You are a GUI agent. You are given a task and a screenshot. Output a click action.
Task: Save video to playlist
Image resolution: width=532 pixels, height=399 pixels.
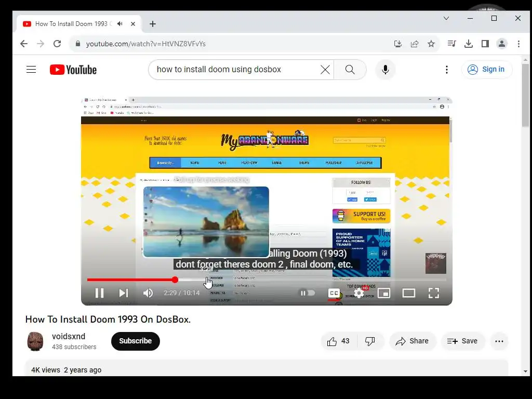click(462, 341)
